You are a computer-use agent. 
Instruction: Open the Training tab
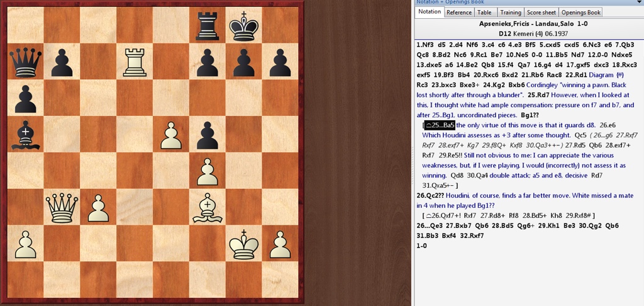point(510,12)
